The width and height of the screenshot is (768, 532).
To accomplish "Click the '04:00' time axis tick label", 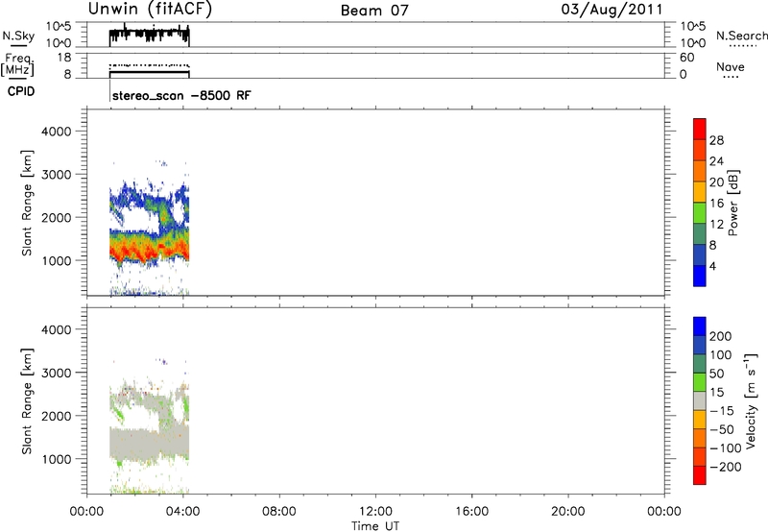I will [182, 512].
